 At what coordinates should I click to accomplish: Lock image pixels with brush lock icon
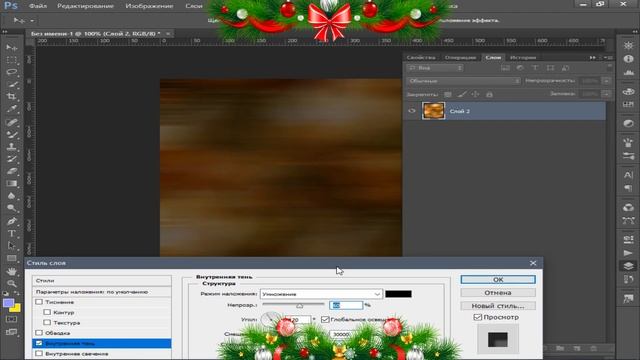pos(462,94)
